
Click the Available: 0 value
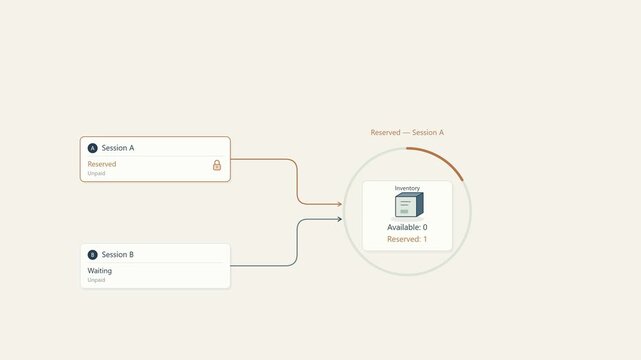[407, 227]
